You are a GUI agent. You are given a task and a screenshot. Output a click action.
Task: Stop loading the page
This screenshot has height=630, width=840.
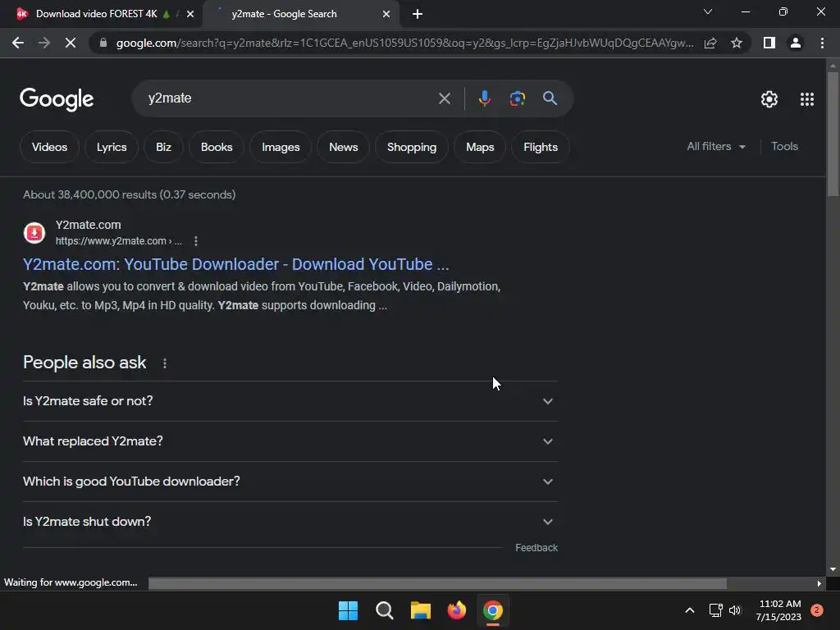click(71, 43)
